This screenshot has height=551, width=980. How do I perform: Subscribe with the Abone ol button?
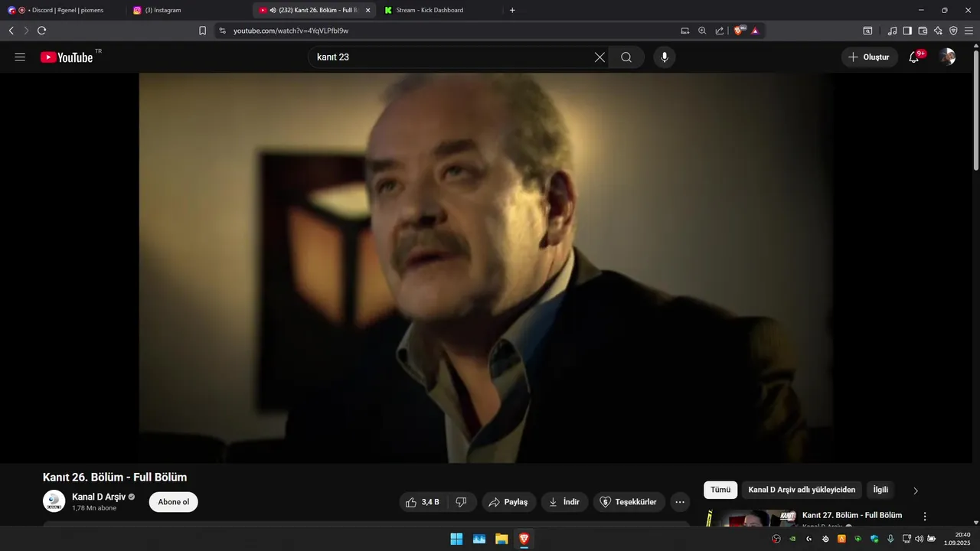coord(174,502)
